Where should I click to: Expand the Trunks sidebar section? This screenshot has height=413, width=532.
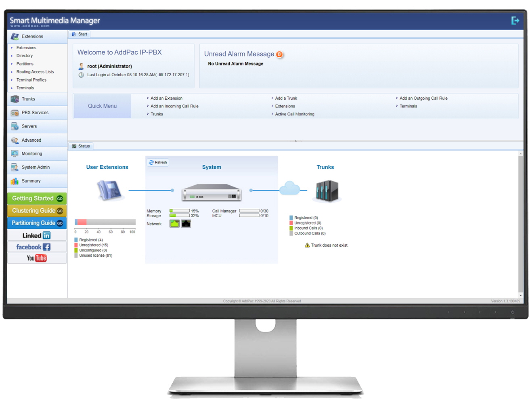pos(37,99)
